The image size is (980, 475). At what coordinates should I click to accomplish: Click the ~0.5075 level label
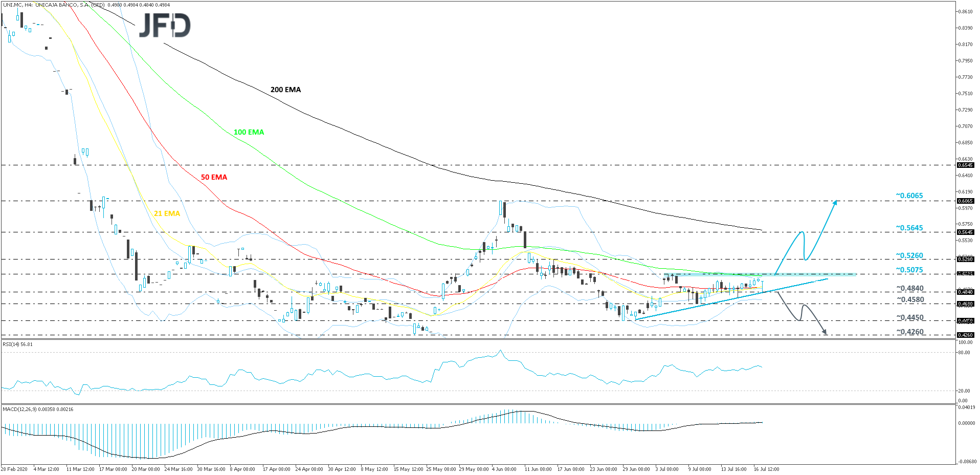pyautogui.click(x=909, y=270)
